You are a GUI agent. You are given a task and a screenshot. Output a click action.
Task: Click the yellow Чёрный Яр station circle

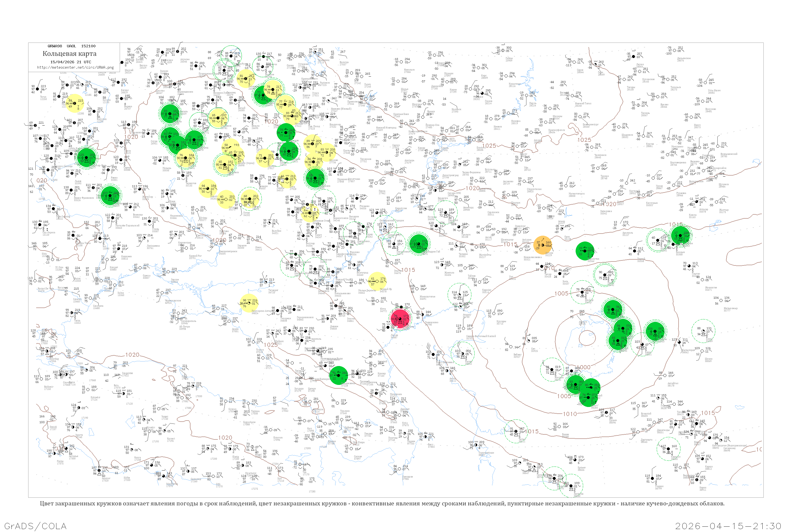coord(377,281)
